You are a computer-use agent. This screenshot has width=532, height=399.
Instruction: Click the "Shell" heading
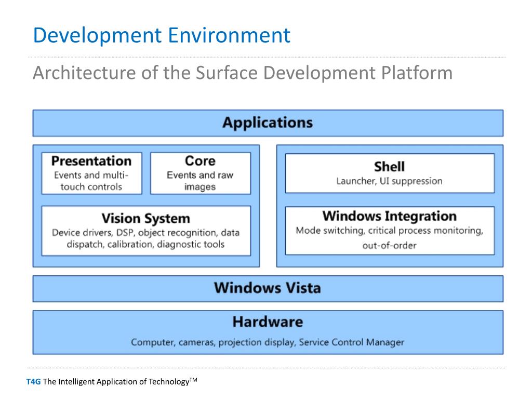pos(390,167)
